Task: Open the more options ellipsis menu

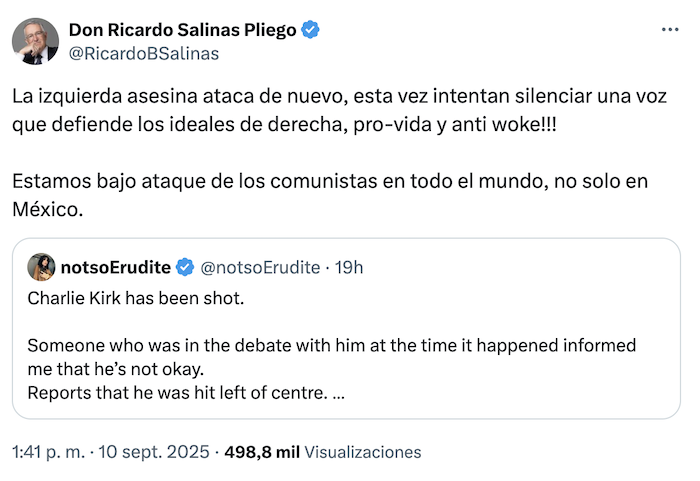Action: tap(670, 30)
